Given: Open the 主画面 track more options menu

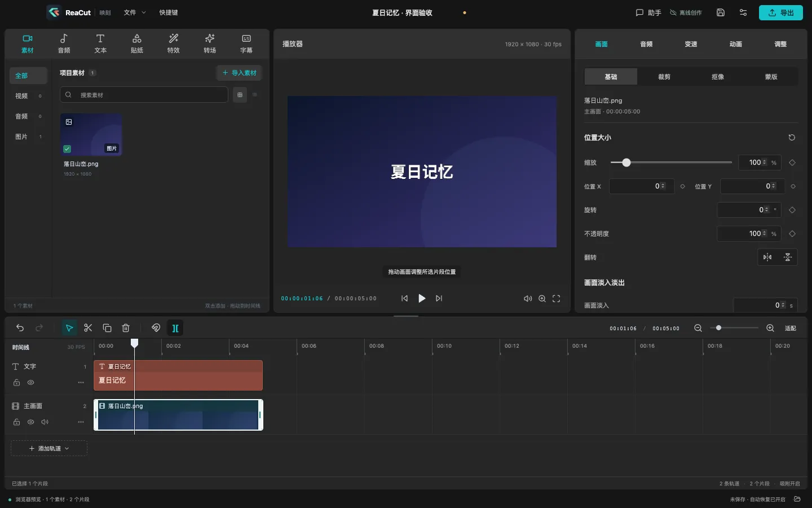Looking at the screenshot, I should click(81, 422).
